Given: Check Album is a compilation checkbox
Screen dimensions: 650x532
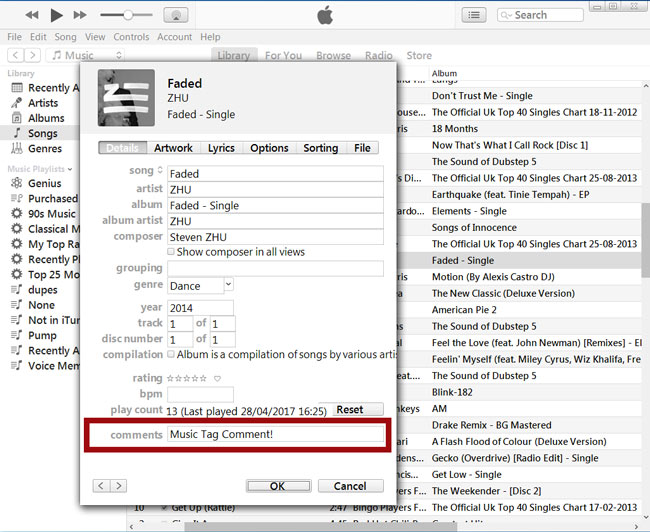Looking at the screenshot, I should (x=171, y=354).
